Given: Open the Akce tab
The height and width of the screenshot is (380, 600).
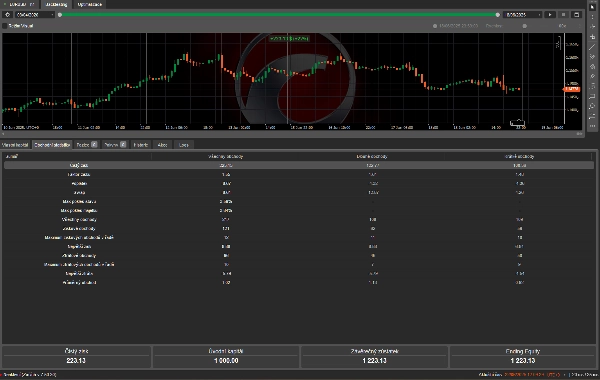Looking at the screenshot, I should click(162, 145).
